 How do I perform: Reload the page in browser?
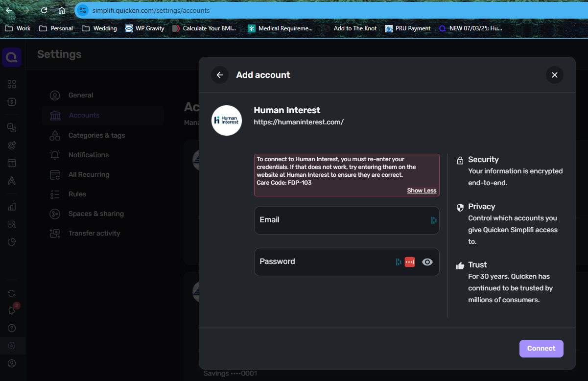[44, 10]
